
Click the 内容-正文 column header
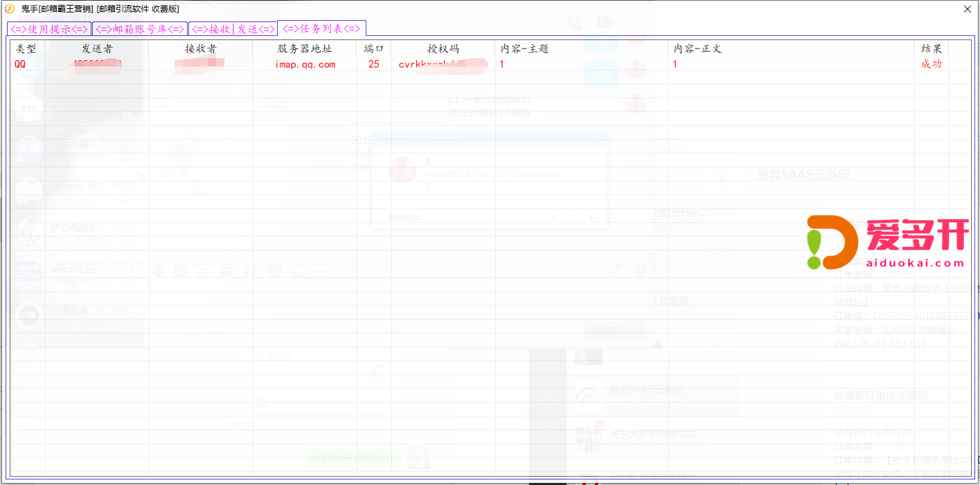pos(697,49)
